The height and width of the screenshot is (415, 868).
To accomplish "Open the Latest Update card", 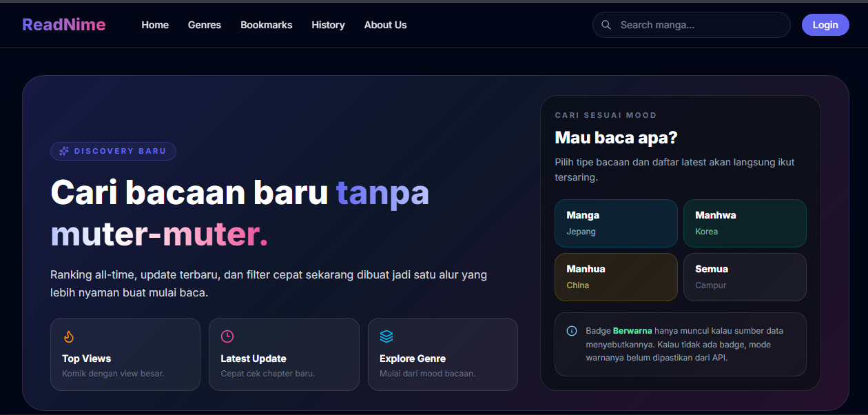I will 284,354.
